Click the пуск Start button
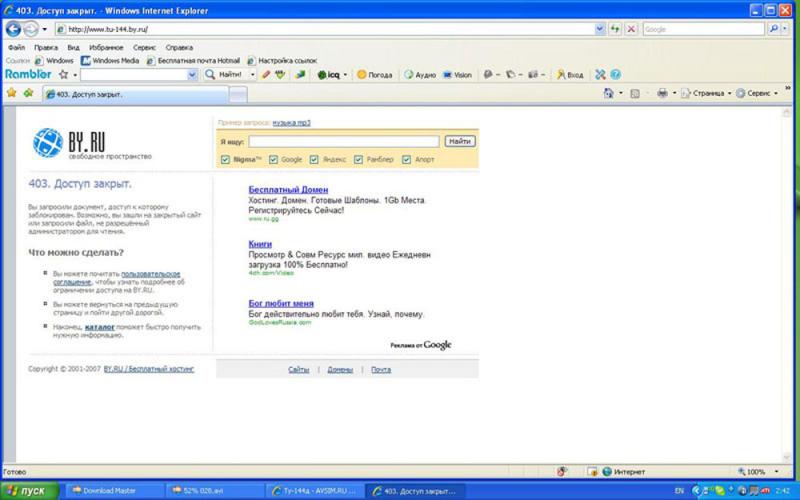 tap(30, 491)
